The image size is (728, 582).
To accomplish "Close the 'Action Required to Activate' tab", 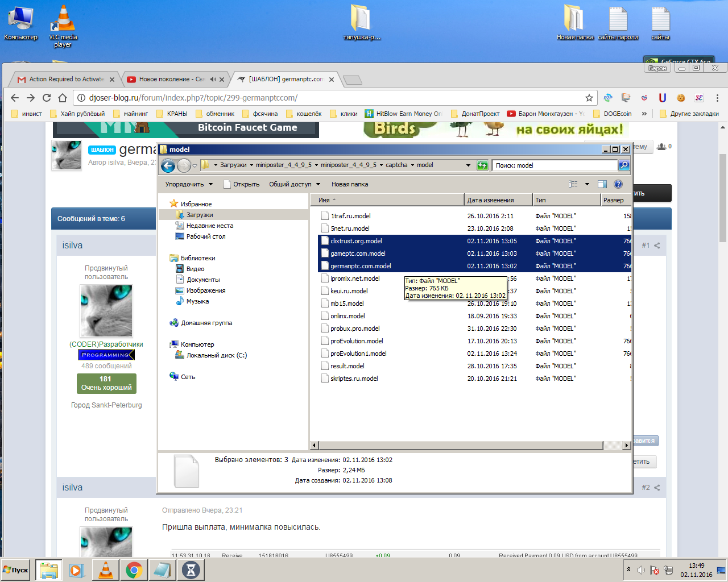I will click(x=112, y=80).
